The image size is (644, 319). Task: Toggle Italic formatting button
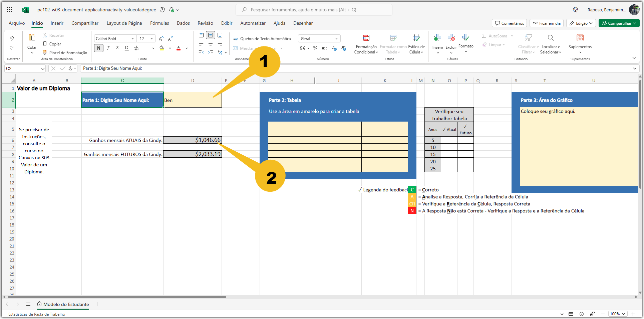108,48
